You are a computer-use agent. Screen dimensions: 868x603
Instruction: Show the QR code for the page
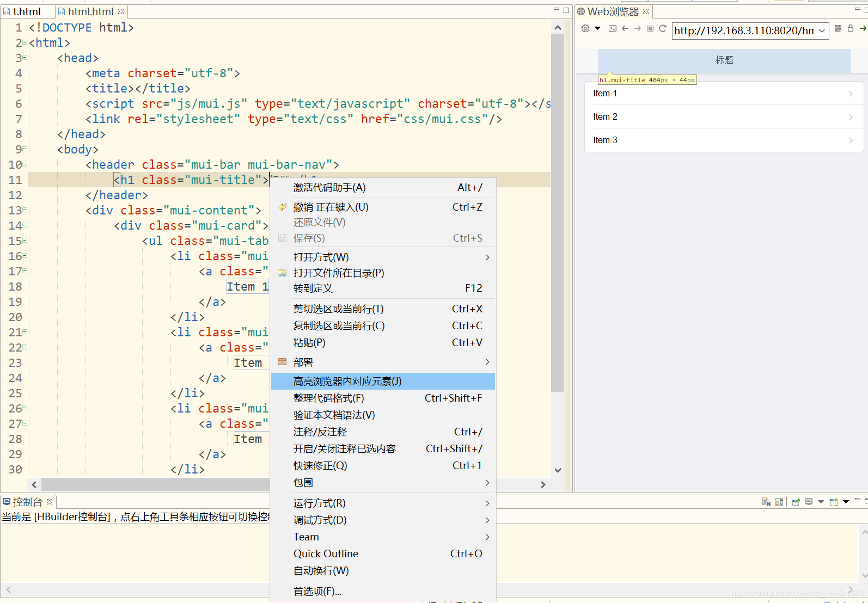click(838, 28)
